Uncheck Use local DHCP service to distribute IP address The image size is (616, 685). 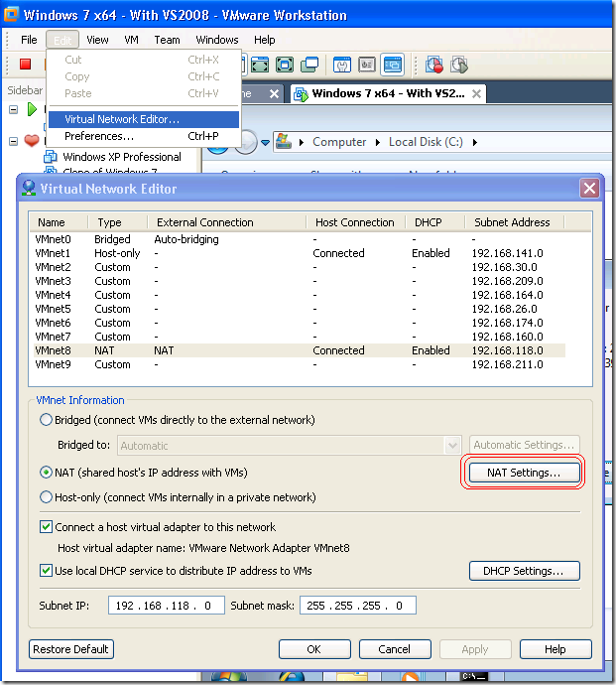tap(46, 571)
